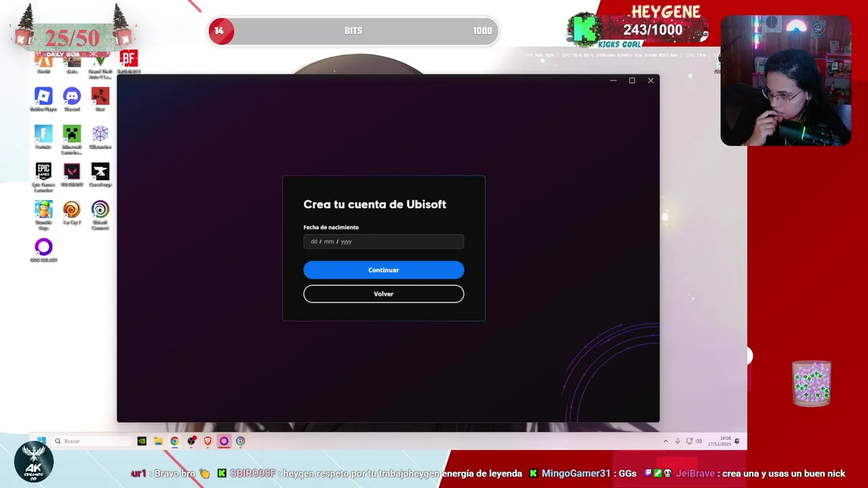
Task: Open the SKlauncher desktop shortcut
Action: click(x=100, y=137)
